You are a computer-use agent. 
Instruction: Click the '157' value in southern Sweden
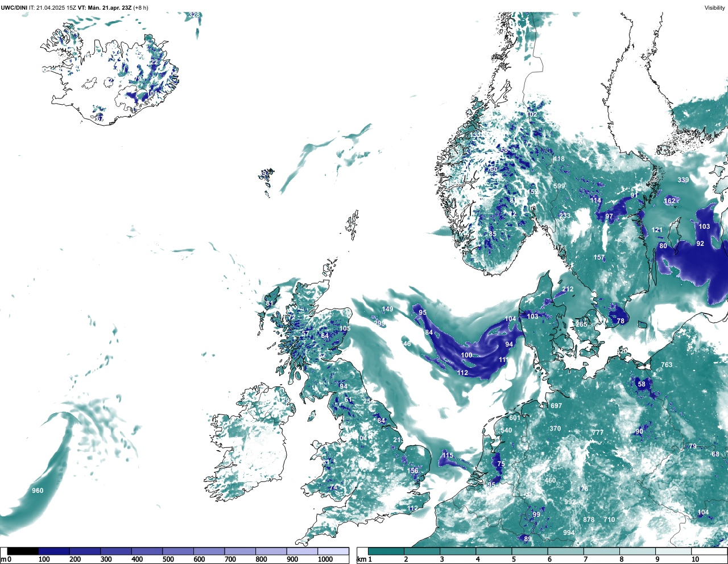[599, 257]
